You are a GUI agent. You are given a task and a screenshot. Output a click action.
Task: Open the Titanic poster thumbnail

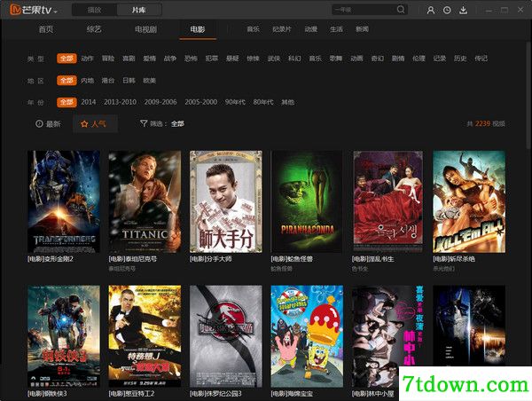(x=145, y=201)
